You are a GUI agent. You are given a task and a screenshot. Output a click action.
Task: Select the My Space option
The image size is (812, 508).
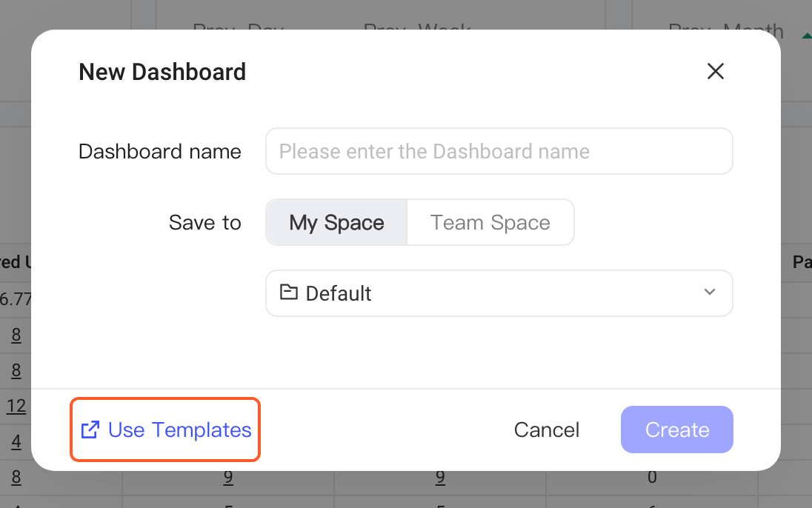coord(336,222)
